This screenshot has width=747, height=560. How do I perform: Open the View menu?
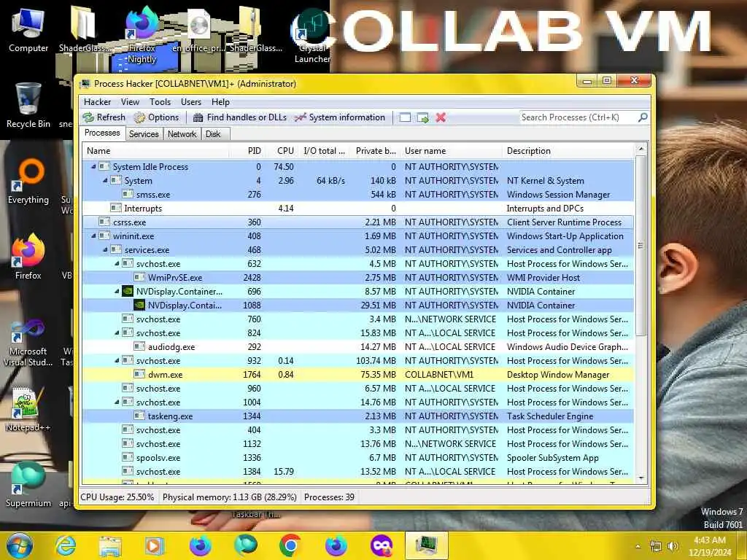click(130, 102)
